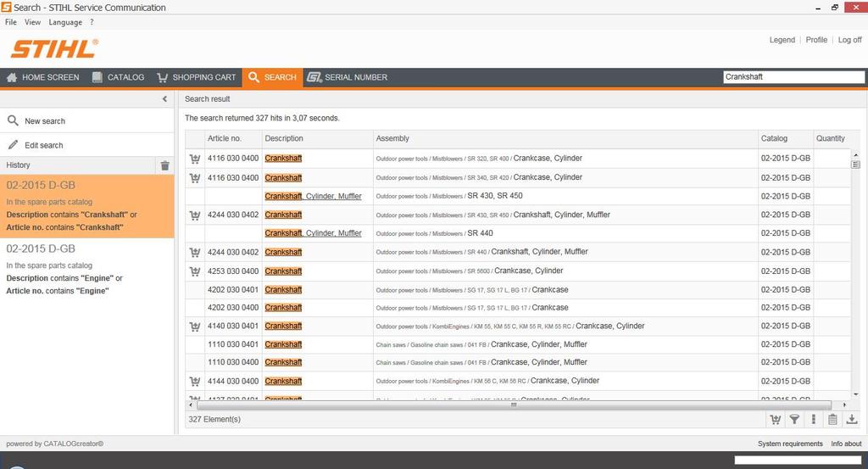Open Crankshaft, Cylinder, Muffler for SR 440
The width and height of the screenshot is (868, 469).
(313, 233)
